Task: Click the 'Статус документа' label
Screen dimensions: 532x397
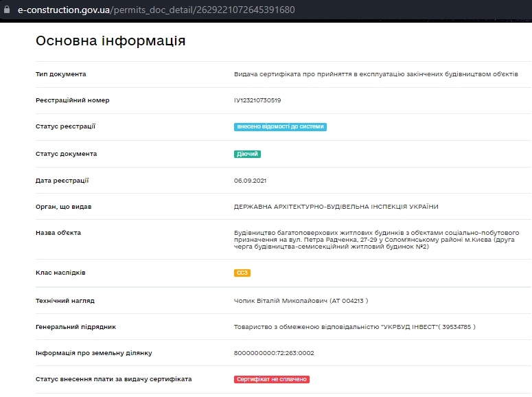Action: pyautogui.click(x=66, y=154)
